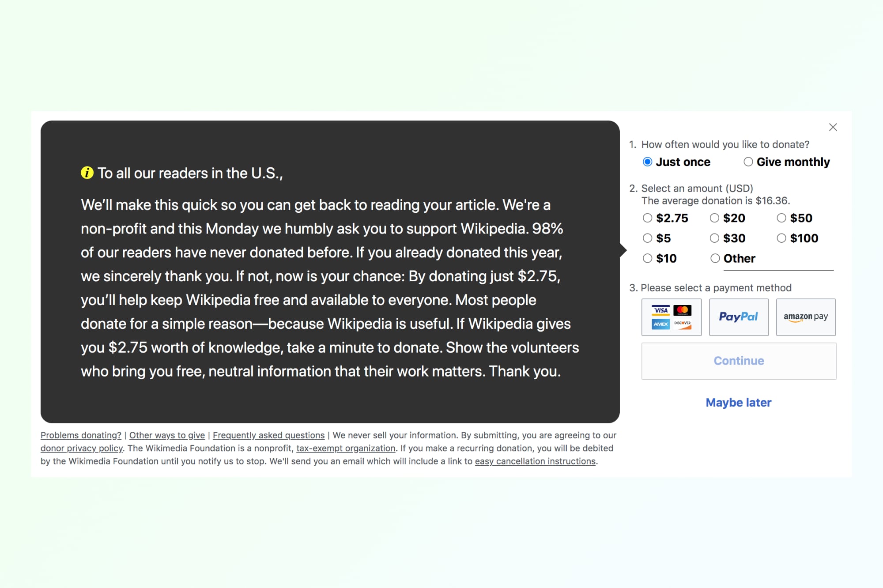Choose Give monthly donation frequency
This screenshot has width=883, height=588.
click(x=748, y=162)
